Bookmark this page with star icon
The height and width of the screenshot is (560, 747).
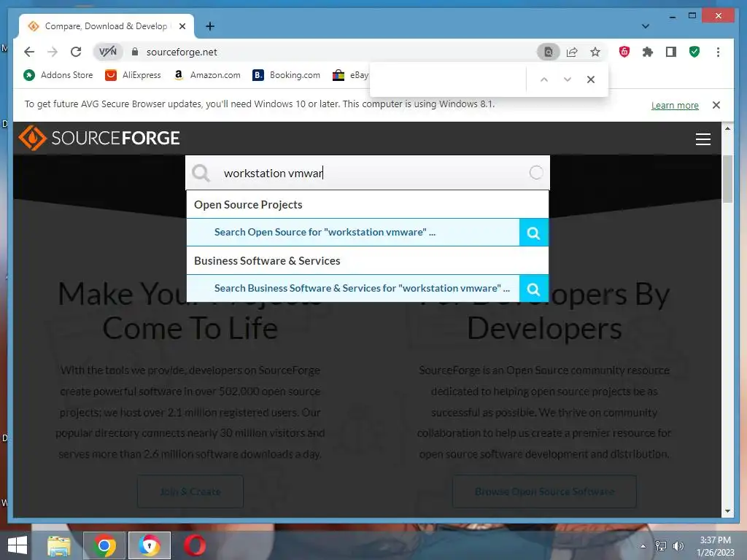595,52
